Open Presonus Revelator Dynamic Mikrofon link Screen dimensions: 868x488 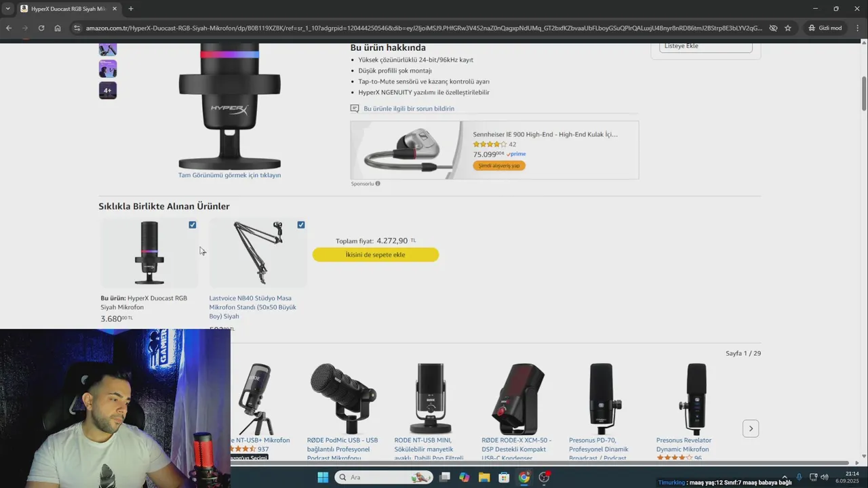(x=684, y=445)
